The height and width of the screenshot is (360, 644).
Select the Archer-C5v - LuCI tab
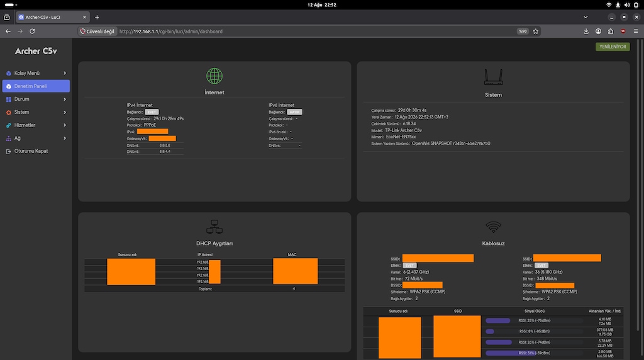tap(52, 17)
